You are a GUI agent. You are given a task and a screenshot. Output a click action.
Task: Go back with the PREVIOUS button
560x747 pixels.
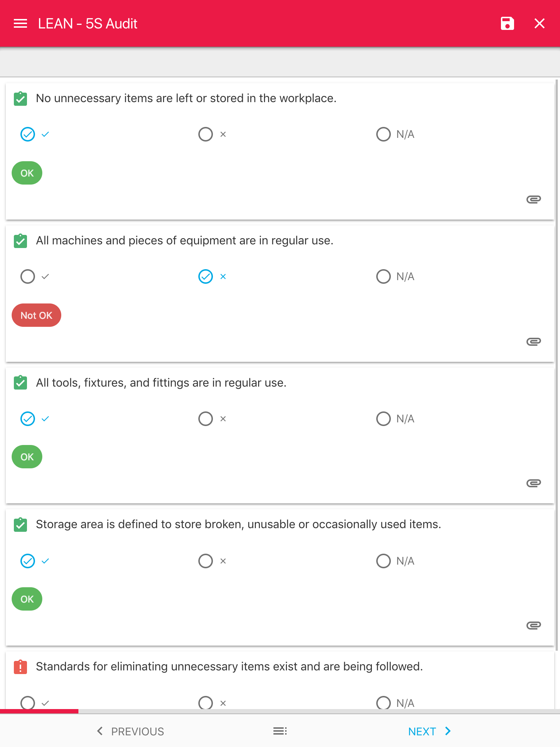131,731
